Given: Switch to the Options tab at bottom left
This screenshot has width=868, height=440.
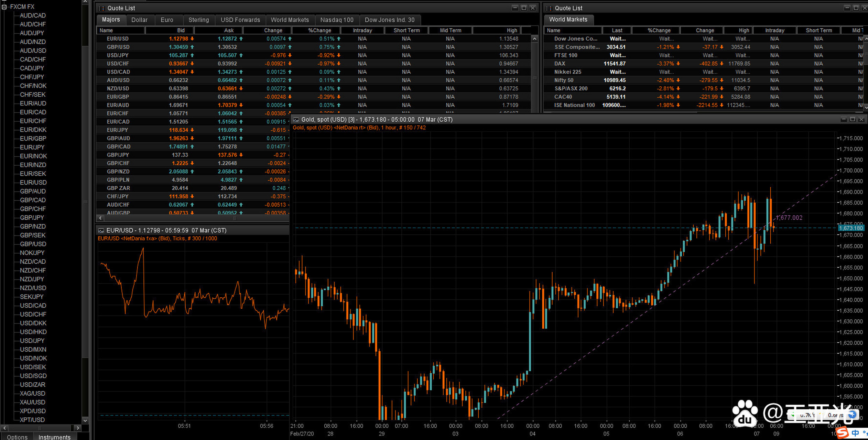Looking at the screenshot, I should coord(17,437).
